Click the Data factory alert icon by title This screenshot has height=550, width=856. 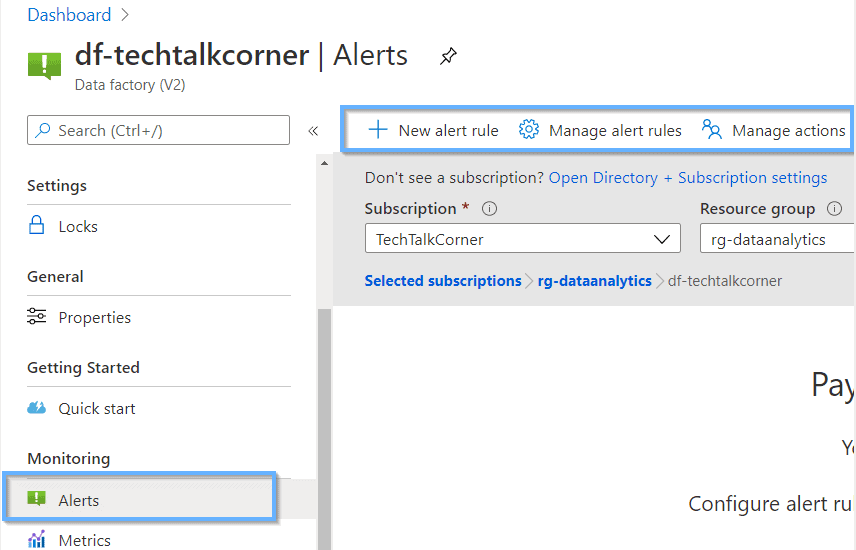click(44, 66)
